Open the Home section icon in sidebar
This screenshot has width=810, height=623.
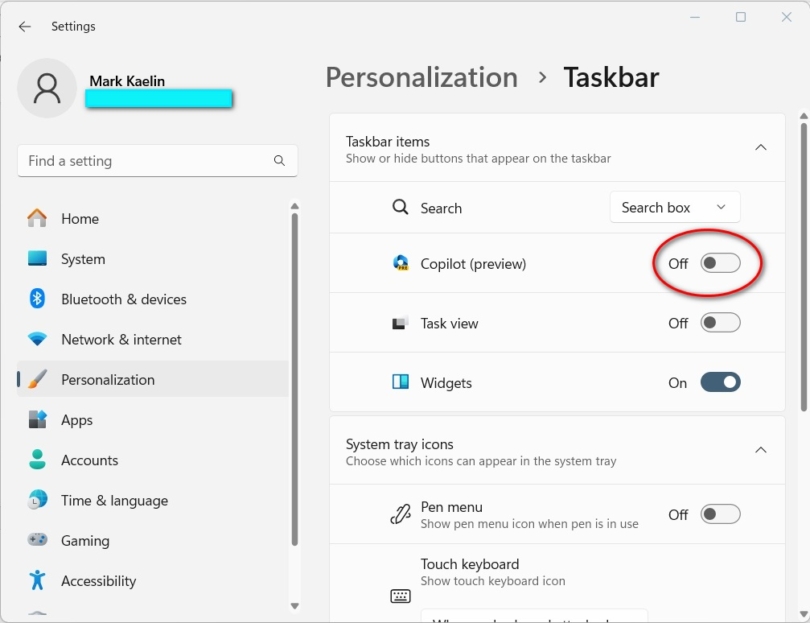(40, 218)
